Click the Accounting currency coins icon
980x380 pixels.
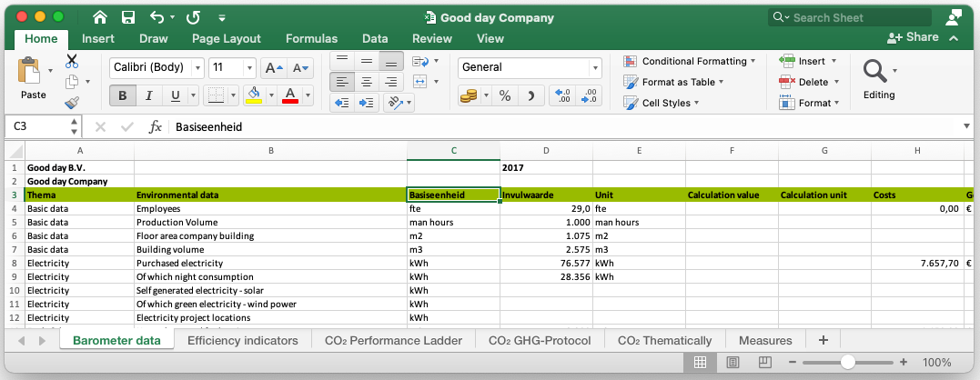(468, 95)
